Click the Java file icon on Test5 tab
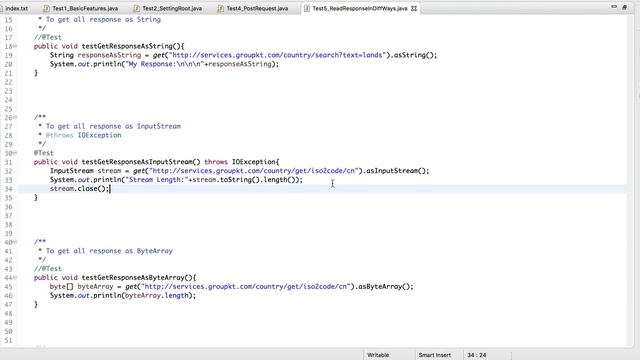 [x=307, y=8]
